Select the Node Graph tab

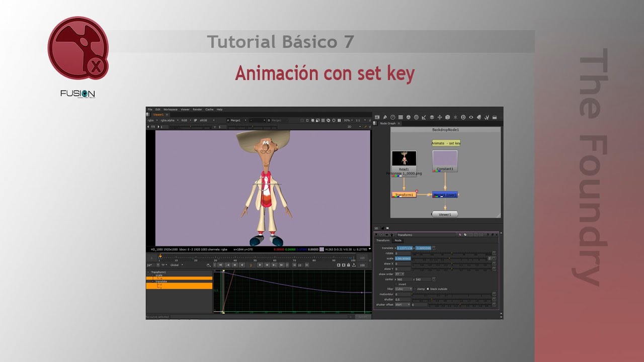click(387, 123)
